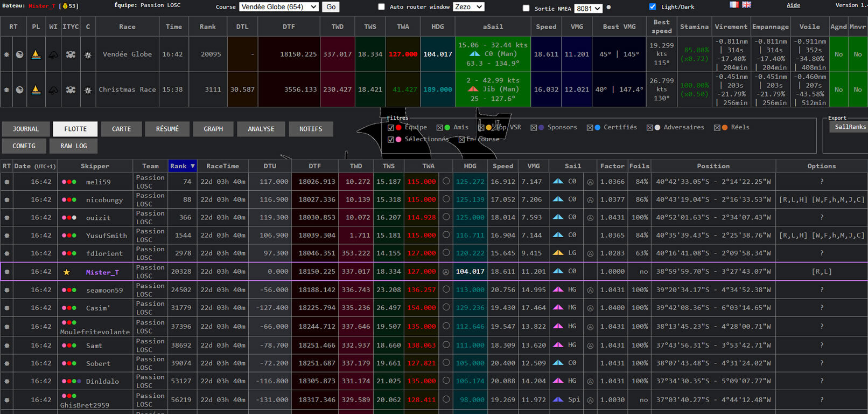
Task: Click Spi sail icon for GhisBret2959
Action: point(558,399)
